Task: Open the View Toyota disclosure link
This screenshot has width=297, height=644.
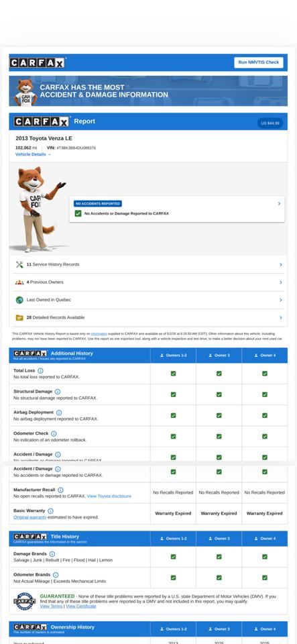Action: (109, 496)
